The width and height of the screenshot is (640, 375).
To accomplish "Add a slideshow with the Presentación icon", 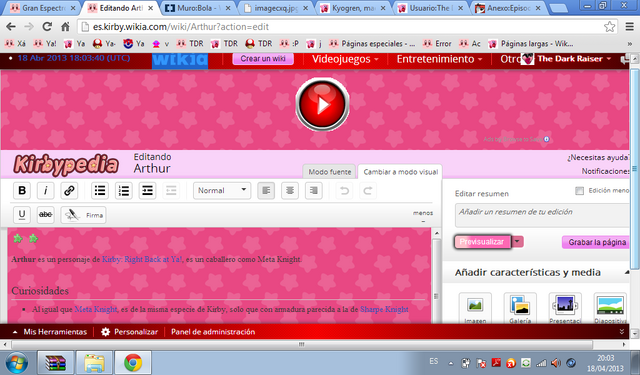I will click(x=565, y=308).
